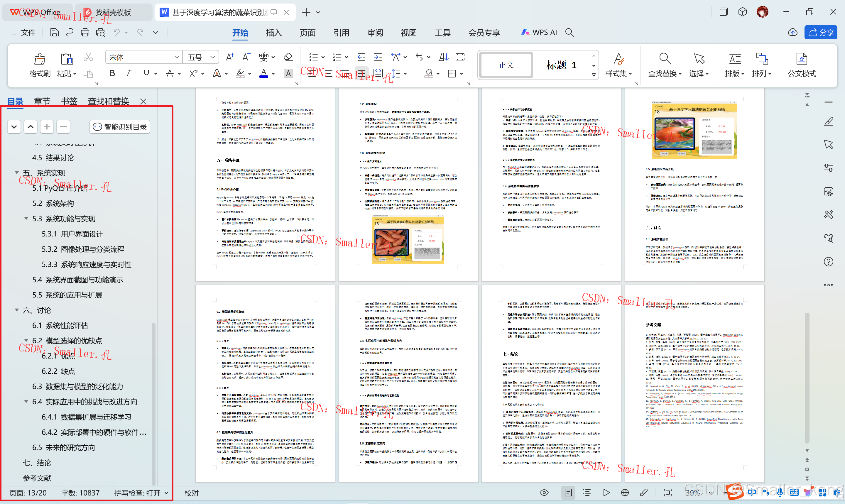Viewport: 845px width, 504px height.
Task: Collapse the 5.3 系统功能与实现 tree node
Action: pyautogui.click(x=26, y=219)
